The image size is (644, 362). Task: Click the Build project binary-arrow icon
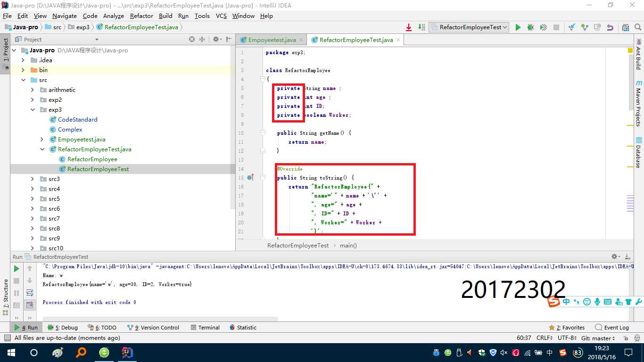point(421,27)
